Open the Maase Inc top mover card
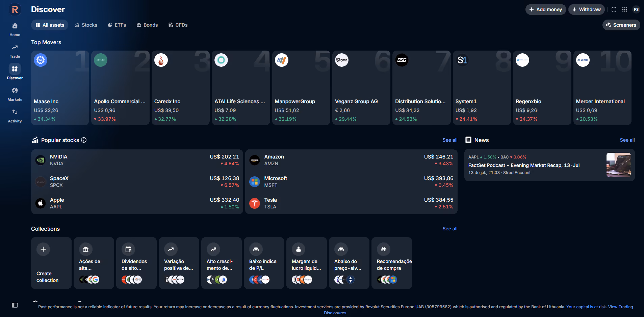This screenshot has width=644, height=317. pyautogui.click(x=60, y=88)
